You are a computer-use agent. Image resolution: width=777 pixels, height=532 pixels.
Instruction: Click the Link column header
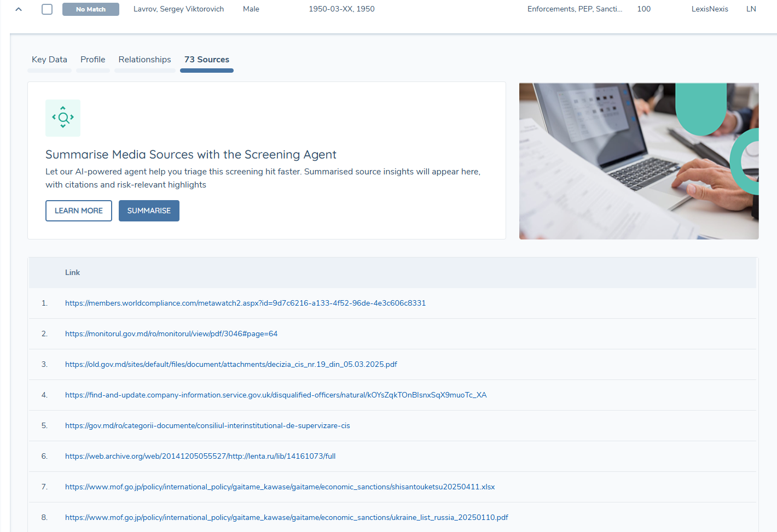(72, 272)
